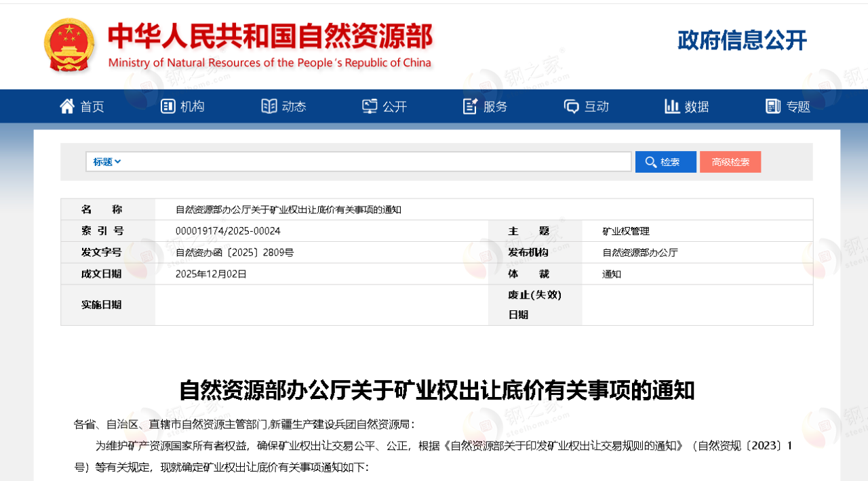The width and height of the screenshot is (868, 481).
Task: Click the home icon beside 首页
Action: coord(67,106)
